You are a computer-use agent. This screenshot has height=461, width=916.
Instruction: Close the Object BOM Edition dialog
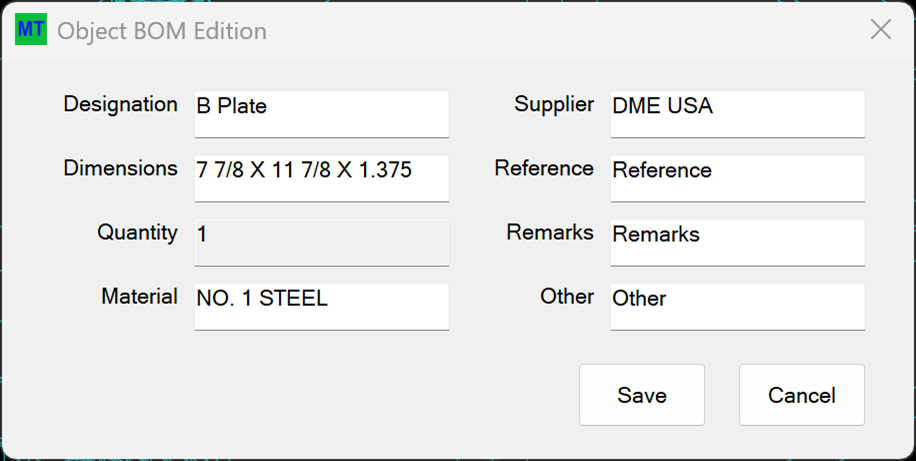click(x=880, y=29)
